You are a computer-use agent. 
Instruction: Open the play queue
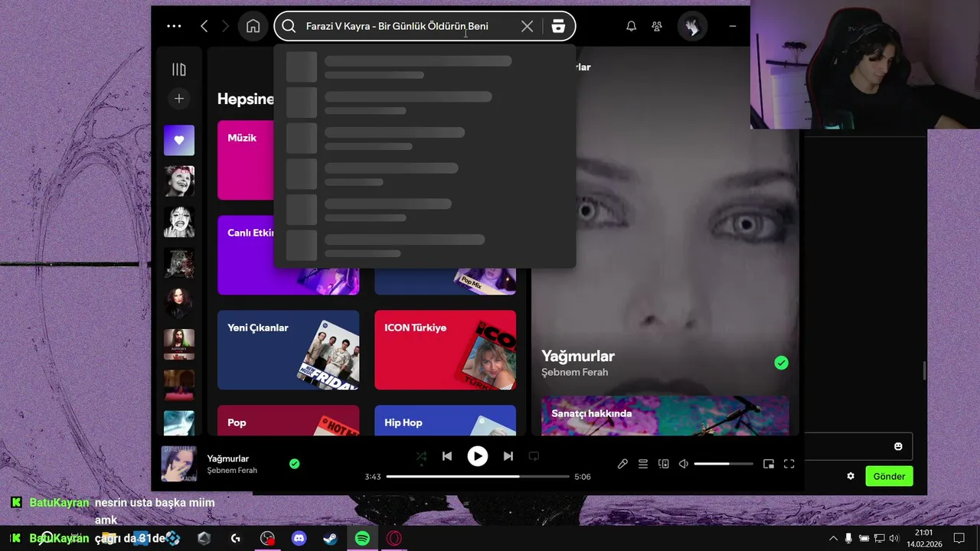coord(643,464)
